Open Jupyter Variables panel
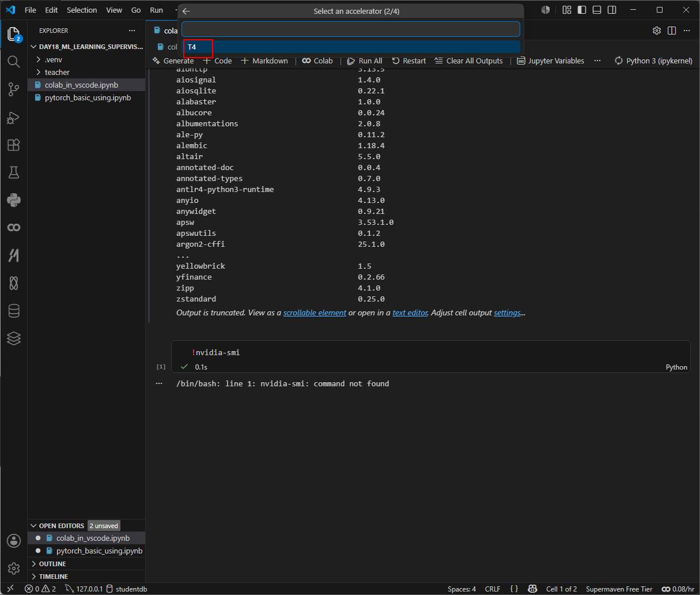Viewport: 700px width, 595px height. (551, 61)
